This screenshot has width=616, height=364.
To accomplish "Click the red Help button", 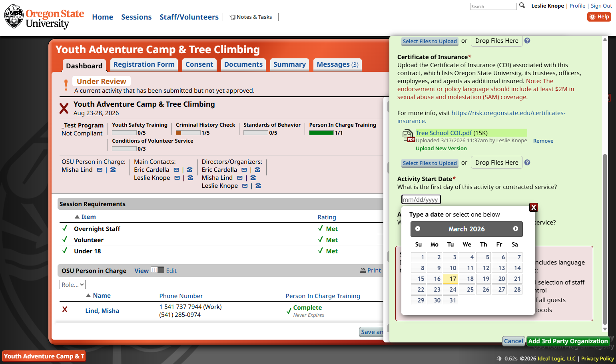I will (599, 17).
